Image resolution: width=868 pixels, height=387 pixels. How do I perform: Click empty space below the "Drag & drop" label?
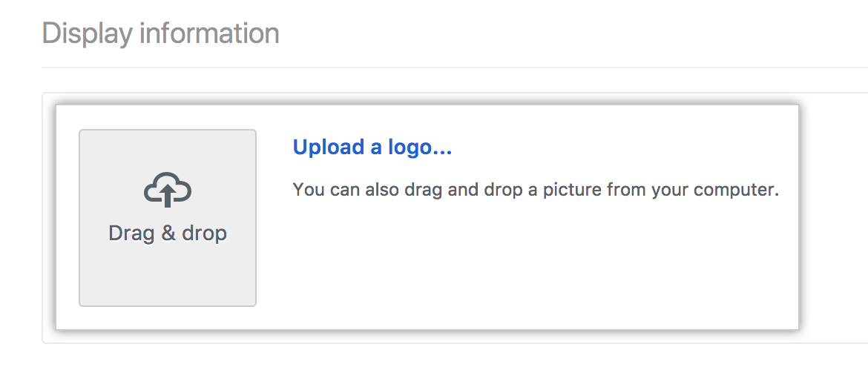click(168, 276)
